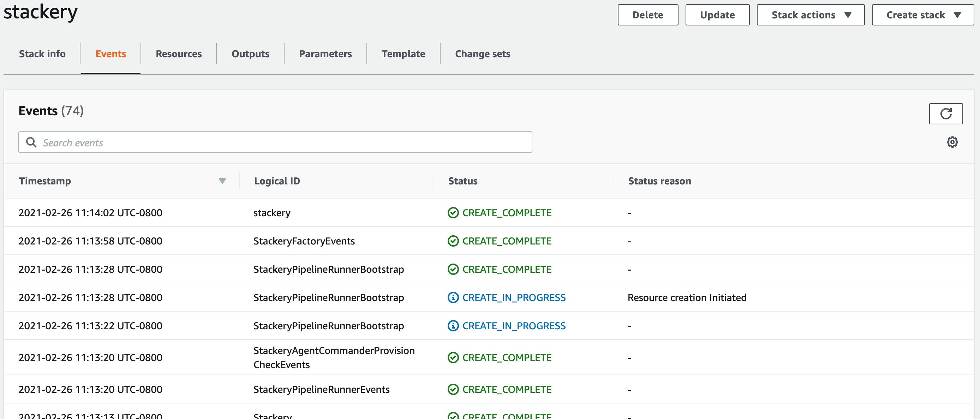Sort by Timestamp using the arrow

[x=222, y=181]
